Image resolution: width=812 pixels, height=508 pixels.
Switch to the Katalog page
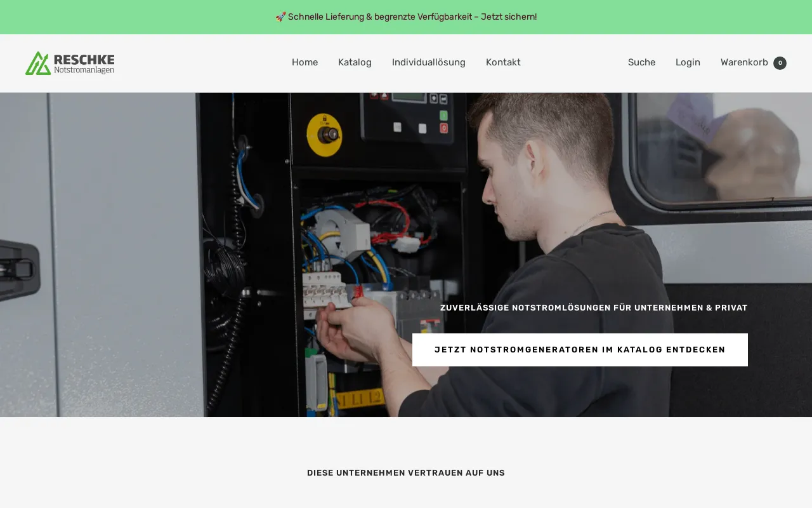tap(355, 62)
